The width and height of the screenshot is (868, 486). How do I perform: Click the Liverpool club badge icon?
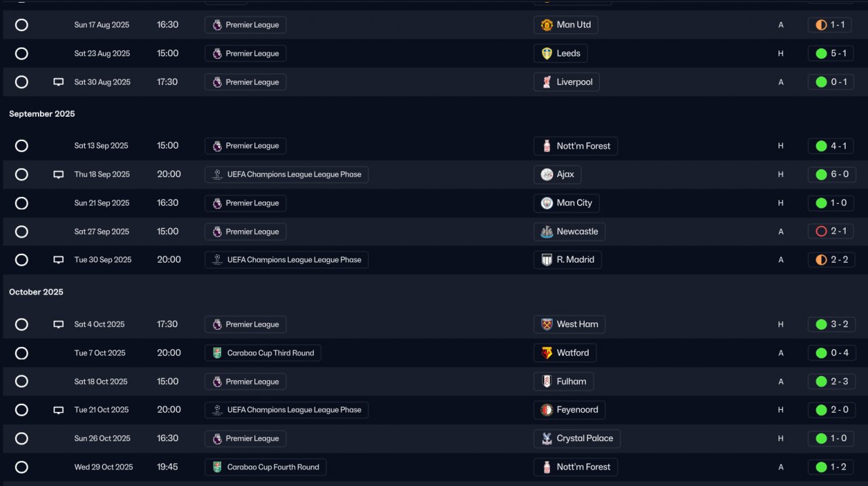547,82
